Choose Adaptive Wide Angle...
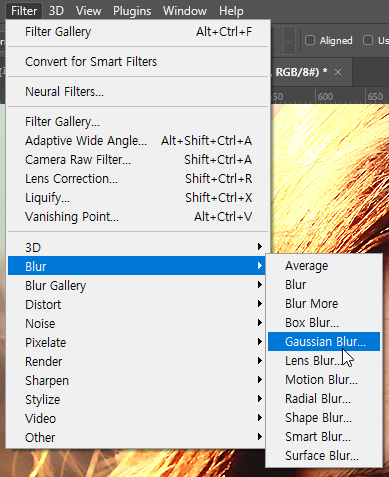Screen dimensions: 389x477 coord(138,141)
